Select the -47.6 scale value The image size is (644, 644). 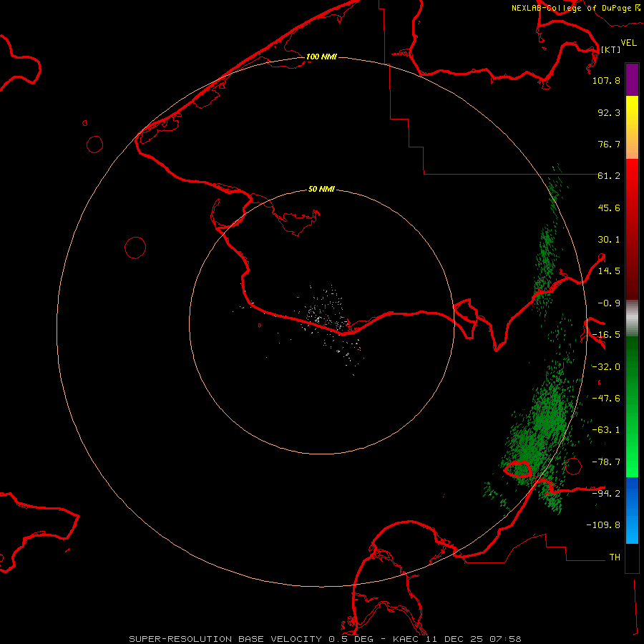[x=606, y=399]
